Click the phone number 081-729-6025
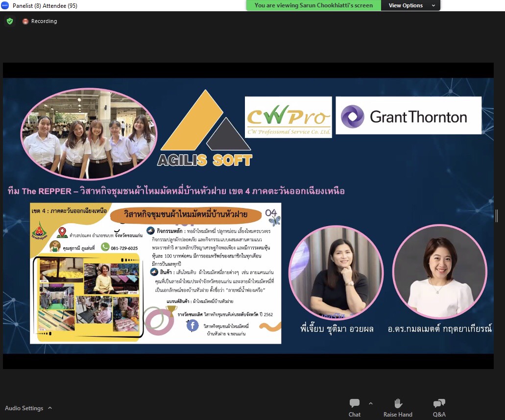The image size is (505, 420). coord(124,248)
